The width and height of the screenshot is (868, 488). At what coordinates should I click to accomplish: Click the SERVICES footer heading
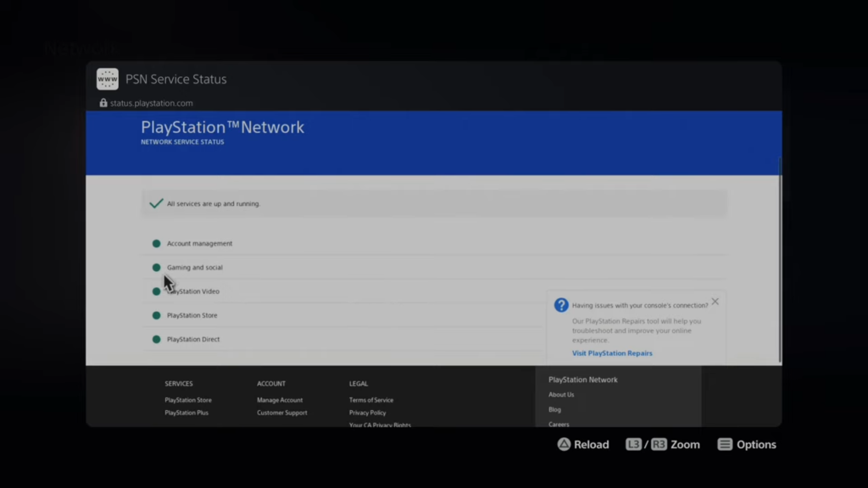(179, 384)
